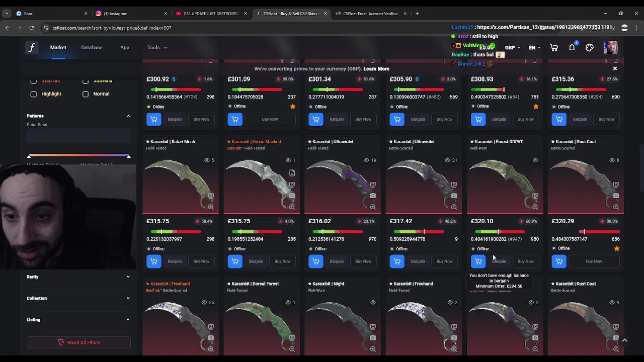The height and width of the screenshot is (362, 644).
Task: Collapse the Patterns filter section
Action: point(128,116)
